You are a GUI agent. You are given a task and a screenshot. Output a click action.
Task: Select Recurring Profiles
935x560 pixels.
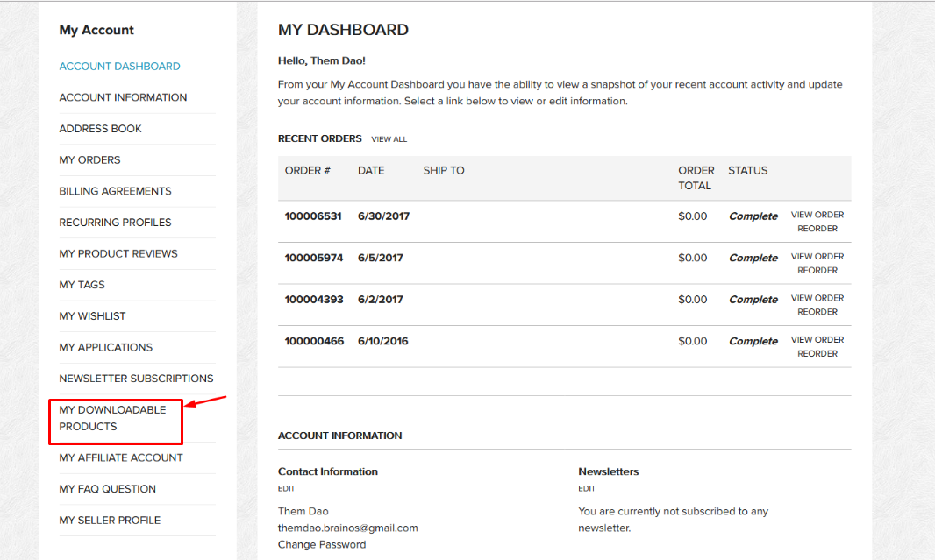tap(115, 222)
